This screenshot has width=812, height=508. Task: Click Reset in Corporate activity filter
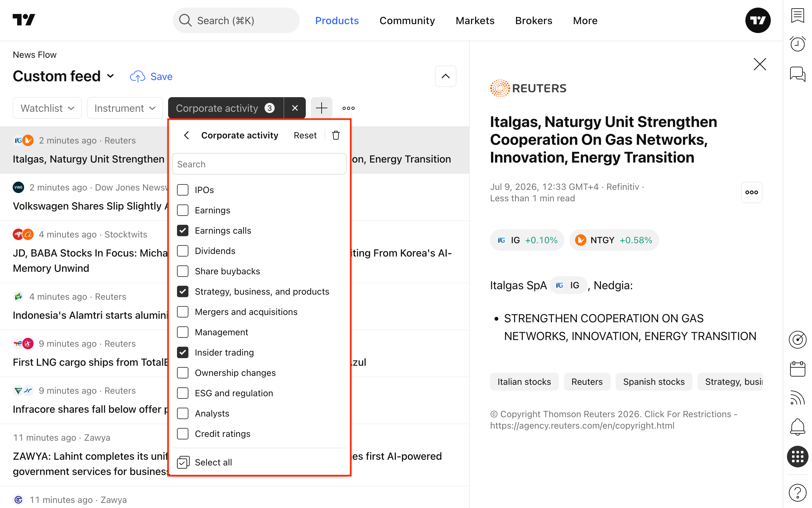(x=305, y=135)
